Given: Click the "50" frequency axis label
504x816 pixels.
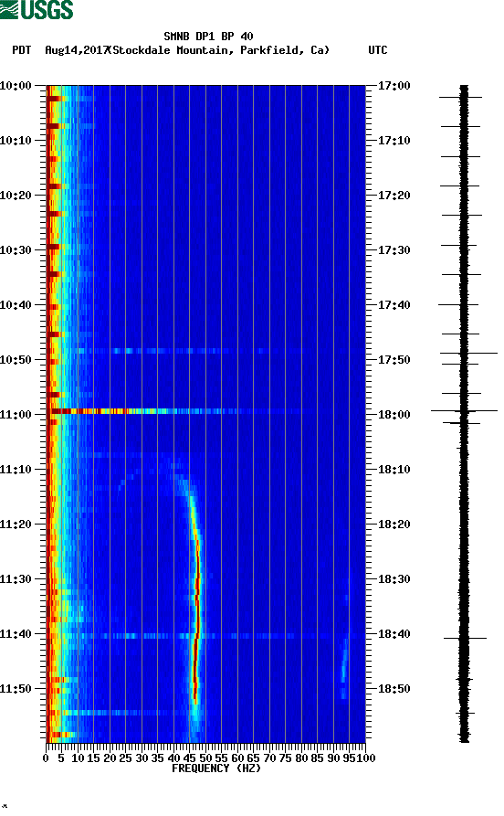Looking at the screenshot, I should pos(205,758).
